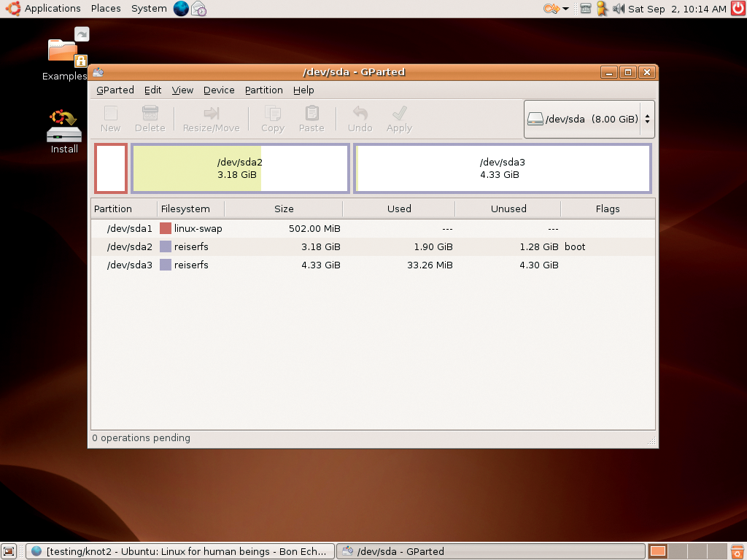Click the red power quit icon
The image size is (747, 560).
(738, 8)
